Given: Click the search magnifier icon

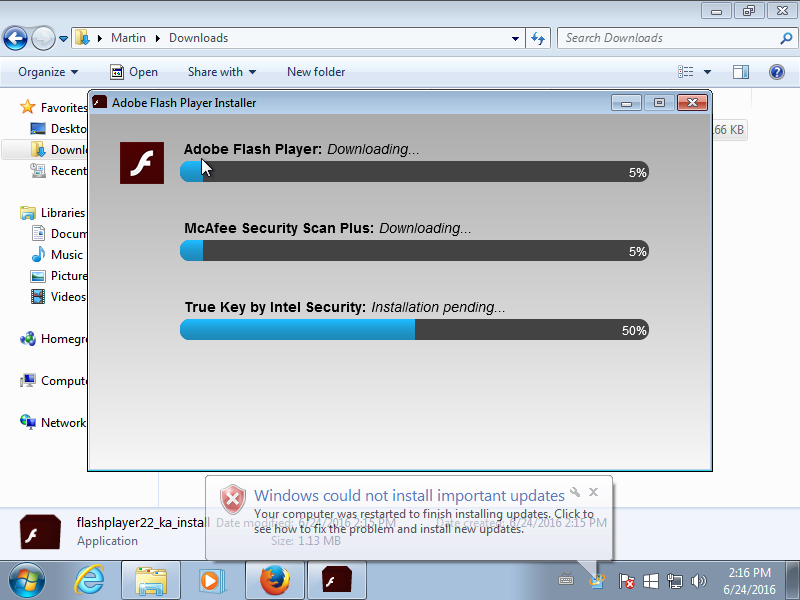Looking at the screenshot, I should coord(786,38).
